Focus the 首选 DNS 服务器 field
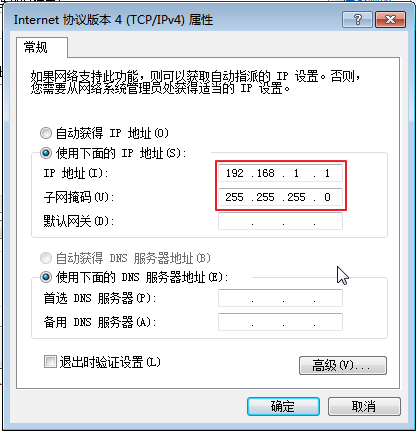This screenshot has width=416, height=431. tap(280, 298)
